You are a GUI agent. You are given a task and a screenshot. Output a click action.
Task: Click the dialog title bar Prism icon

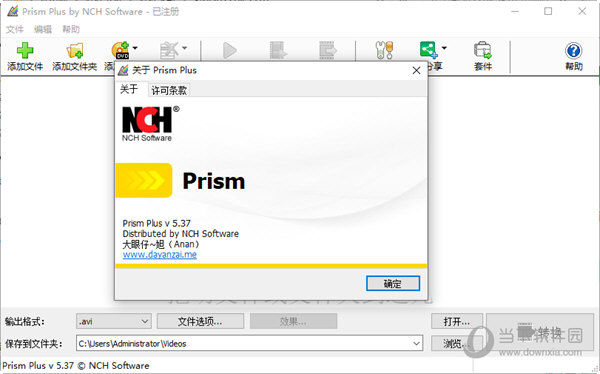pyautogui.click(x=123, y=70)
